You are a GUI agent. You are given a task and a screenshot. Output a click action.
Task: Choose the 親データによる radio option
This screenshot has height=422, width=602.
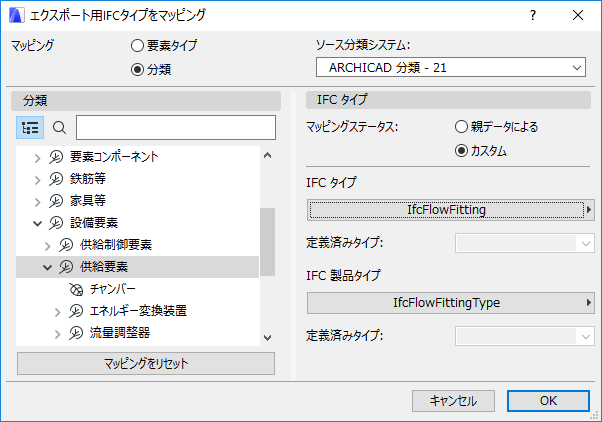[461, 128]
